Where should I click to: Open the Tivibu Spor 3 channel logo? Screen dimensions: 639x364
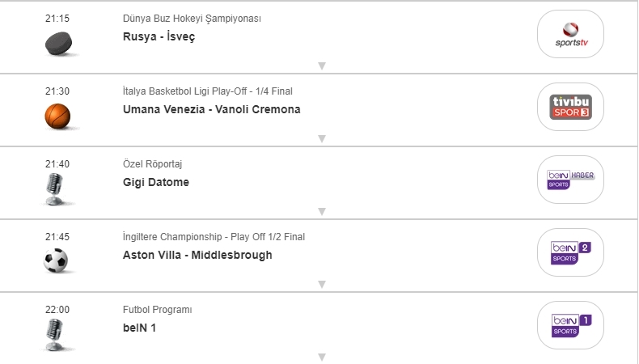[571, 107]
